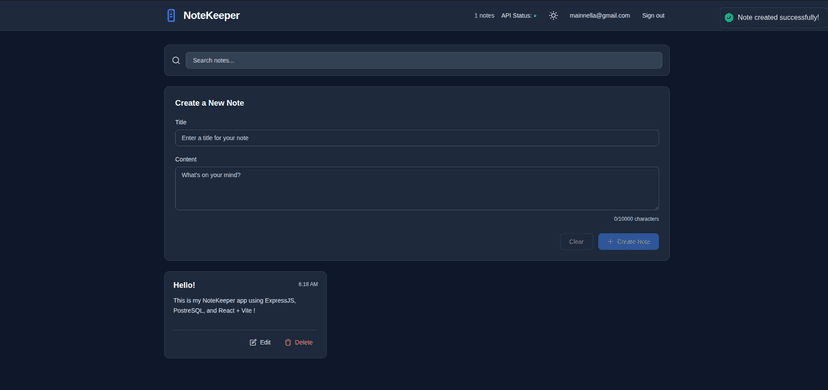Focus the Search notes field
This screenshot has width=828, height=390.
coord(424,60)
